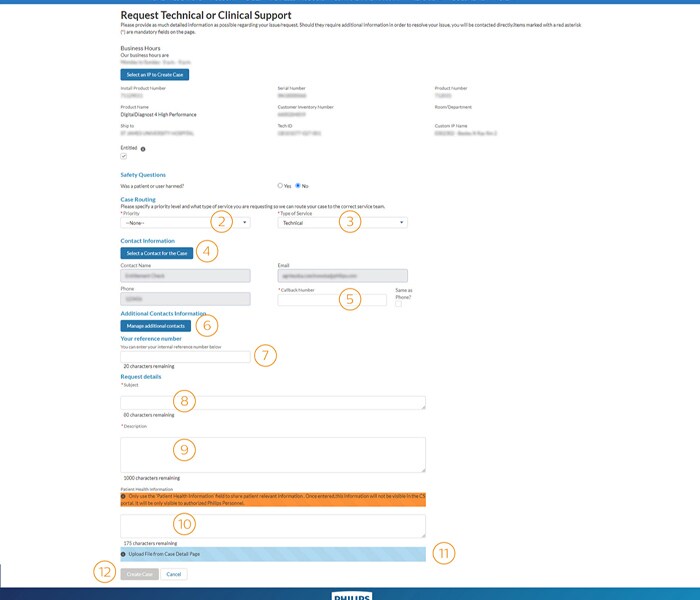Open Manage additional contacts
This screenshot has width=700, height=600.
(x=154, y=325)
